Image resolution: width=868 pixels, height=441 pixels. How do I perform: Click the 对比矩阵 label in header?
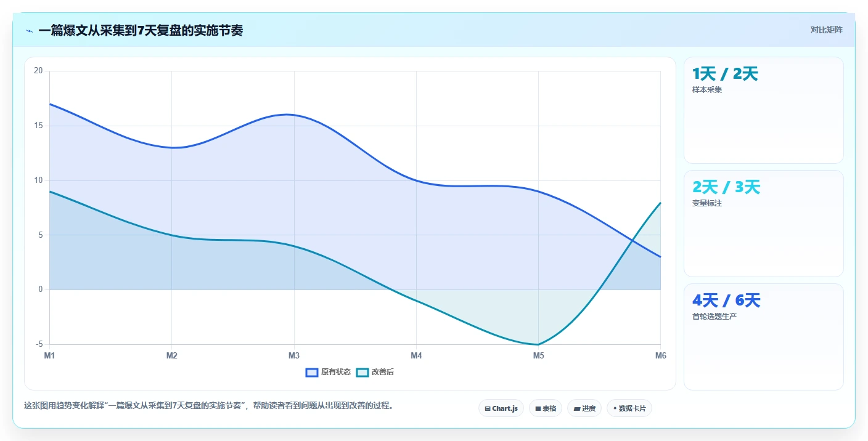coord(826,30)
